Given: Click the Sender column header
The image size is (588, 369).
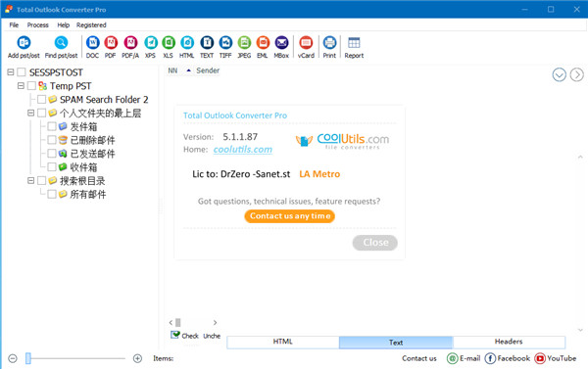Looking at the screenshot, I should coord(208,70).
